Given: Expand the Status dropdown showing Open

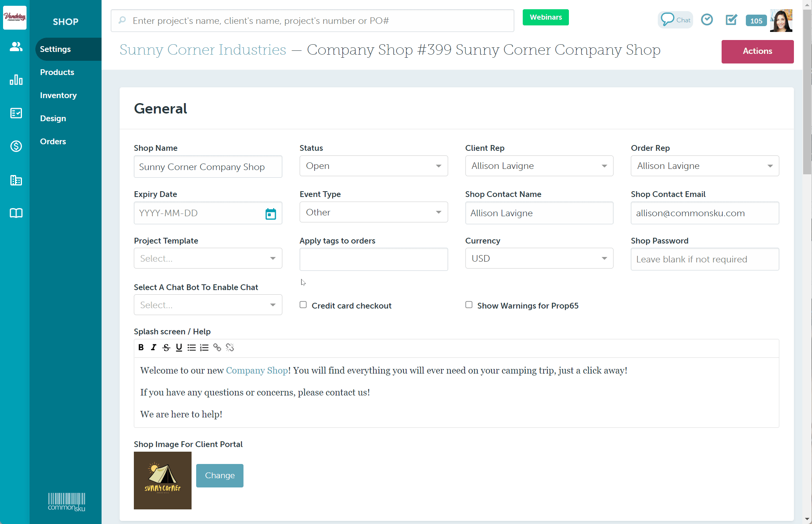Looking at the screenshot, I should (373, 166).
